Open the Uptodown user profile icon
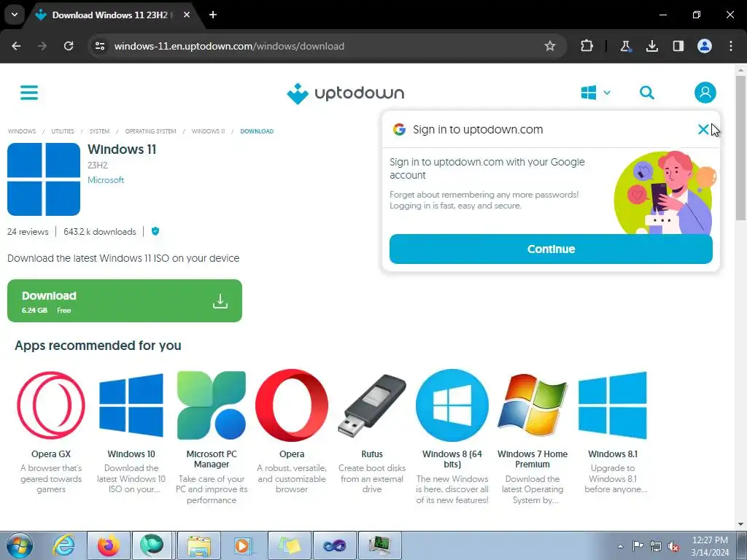 [x=705, y=93]
